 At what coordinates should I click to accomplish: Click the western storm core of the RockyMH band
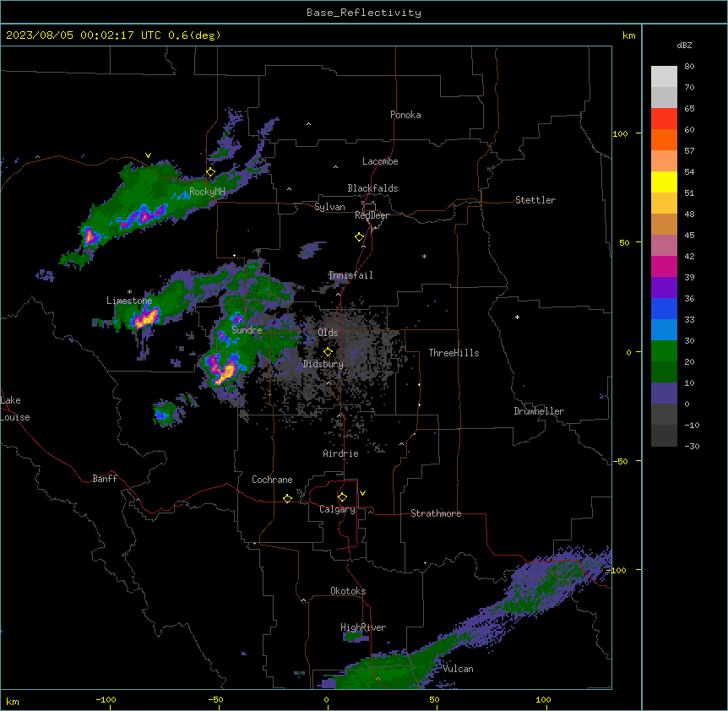(90, 236)
